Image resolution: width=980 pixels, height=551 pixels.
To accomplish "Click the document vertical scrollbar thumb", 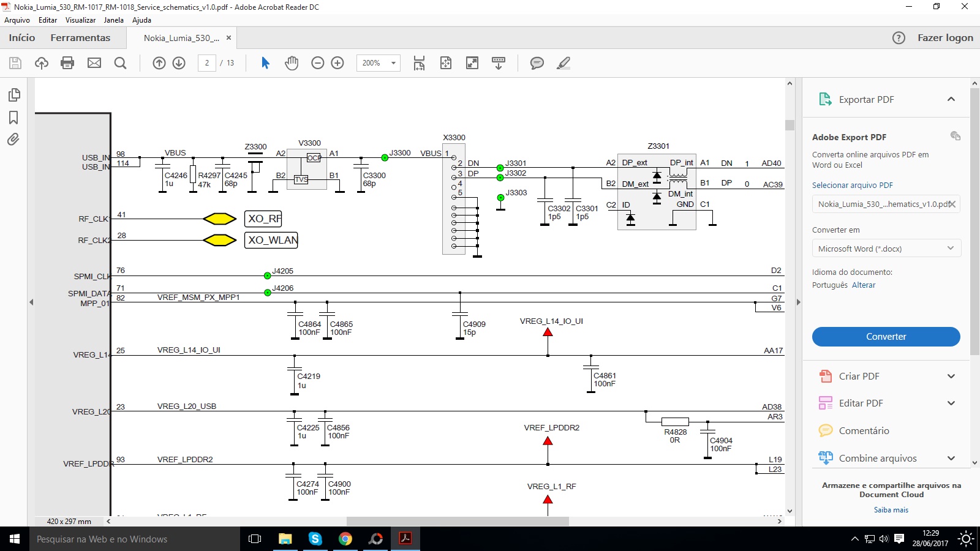I will tap(790, 125).
